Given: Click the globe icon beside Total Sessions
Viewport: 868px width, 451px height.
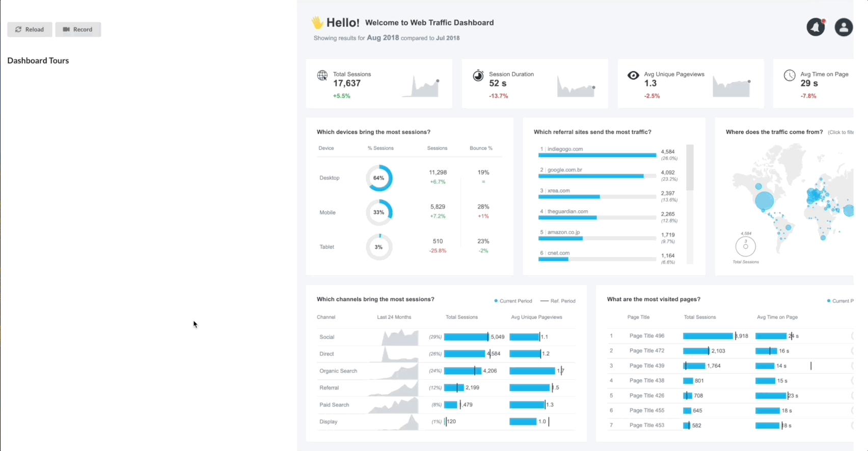Looking at the screenshot, I should pyautogui.click(x=322, y=76).
